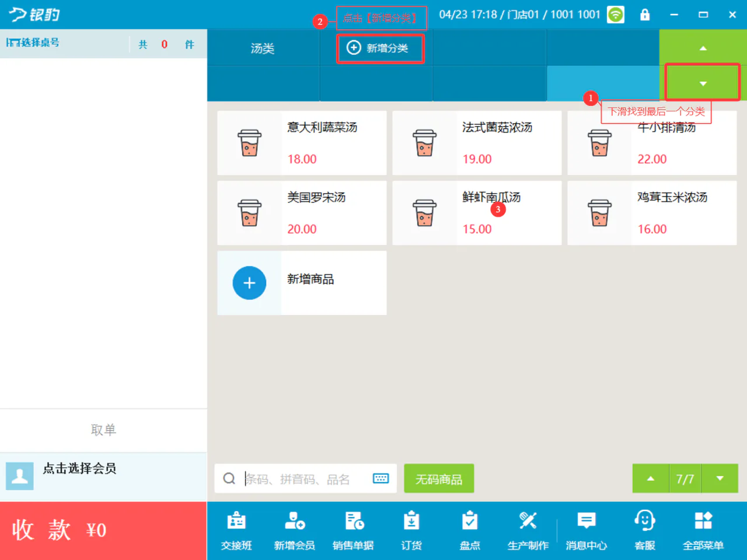Click the blue plus 新增商品 icon
This screenshot has height=560, width=747.
(249, 283)
